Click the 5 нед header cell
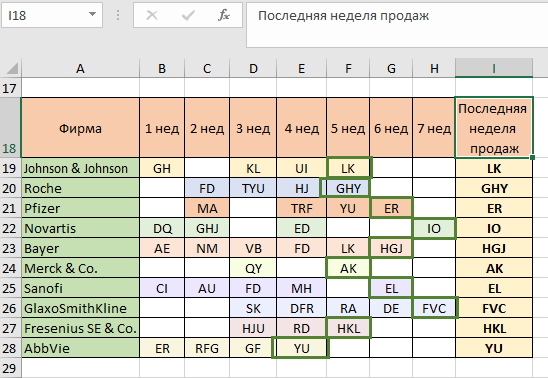Screen dimensions: 548x378 click(348, 128)
